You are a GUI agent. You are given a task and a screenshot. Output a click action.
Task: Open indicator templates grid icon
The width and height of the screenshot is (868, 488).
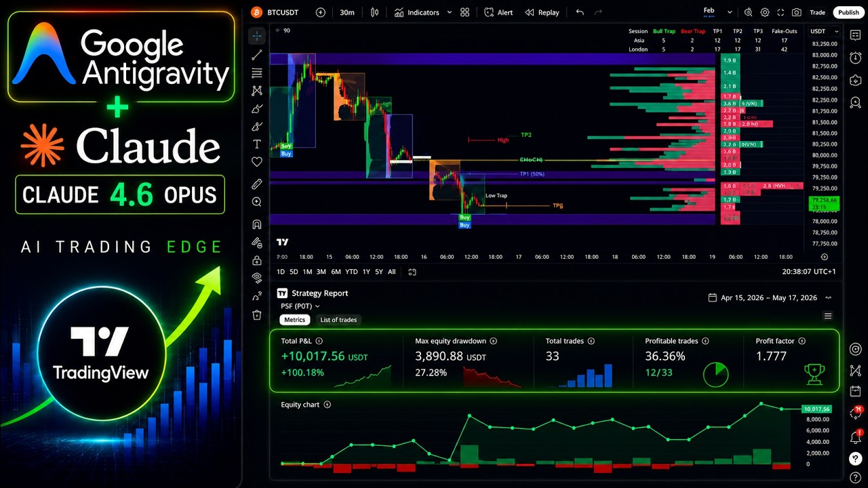pyautogui.click(x=465, y=12)
